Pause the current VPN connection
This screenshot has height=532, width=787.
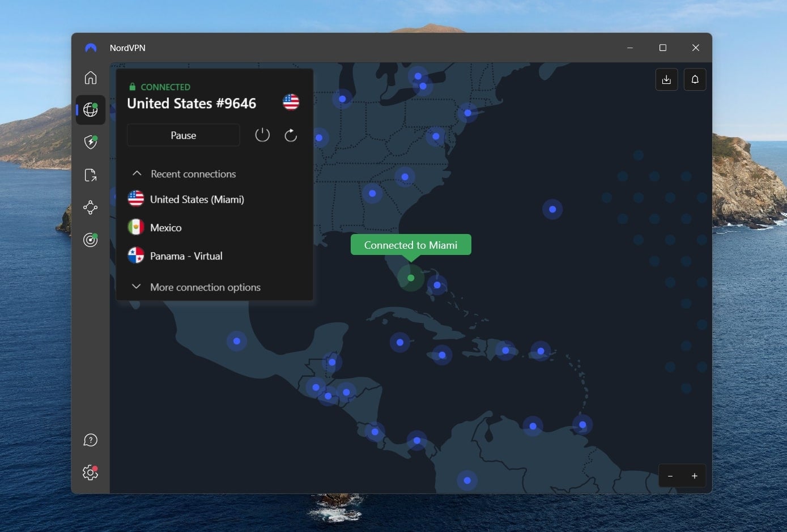tap(183, 135)
